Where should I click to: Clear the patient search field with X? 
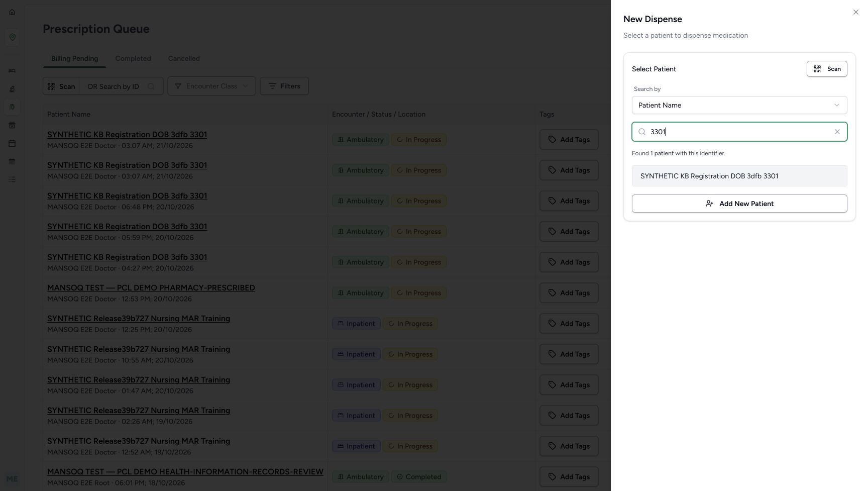click(x=837, y=132)
